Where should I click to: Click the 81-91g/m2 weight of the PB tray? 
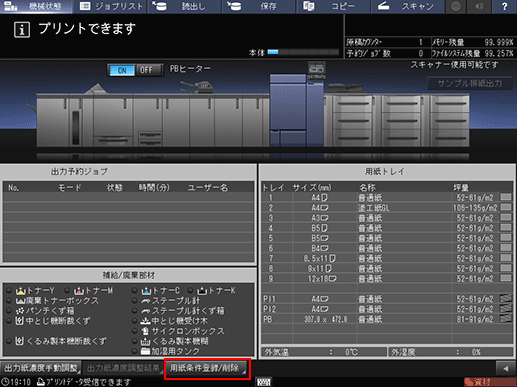pyautogui.click(x=475, y=319)
